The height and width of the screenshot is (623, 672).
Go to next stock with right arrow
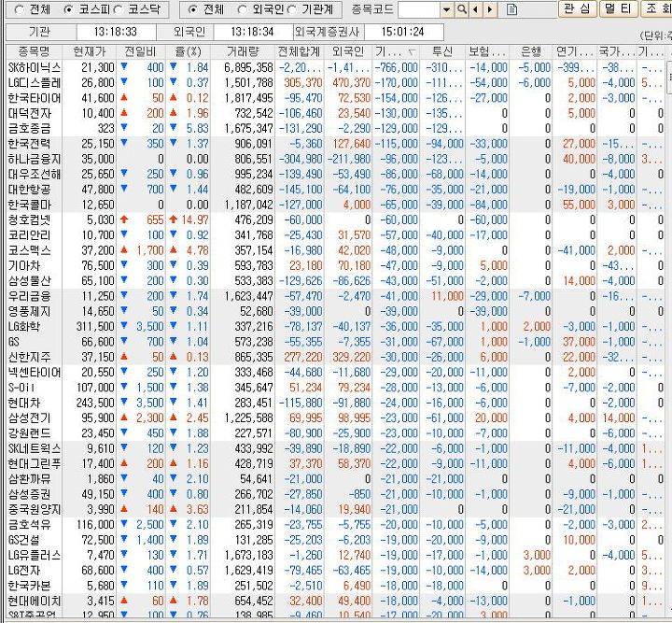(490, 9)
